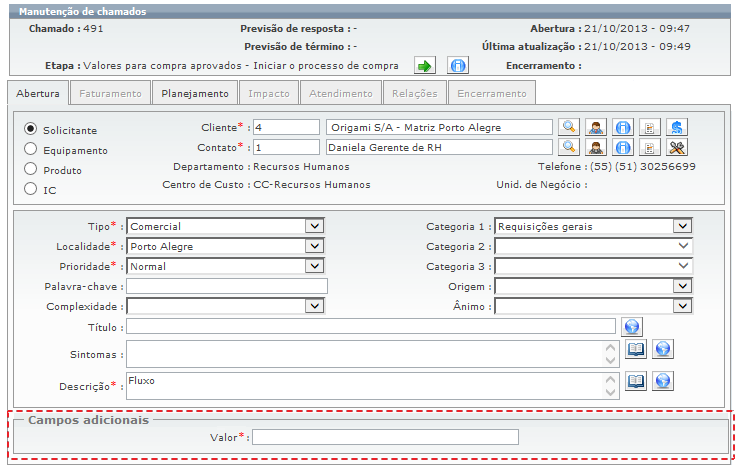The height and width of the screenshot is (471, 739).
Task: Open the document icon in Cliente row
Action: click(650, 128)
